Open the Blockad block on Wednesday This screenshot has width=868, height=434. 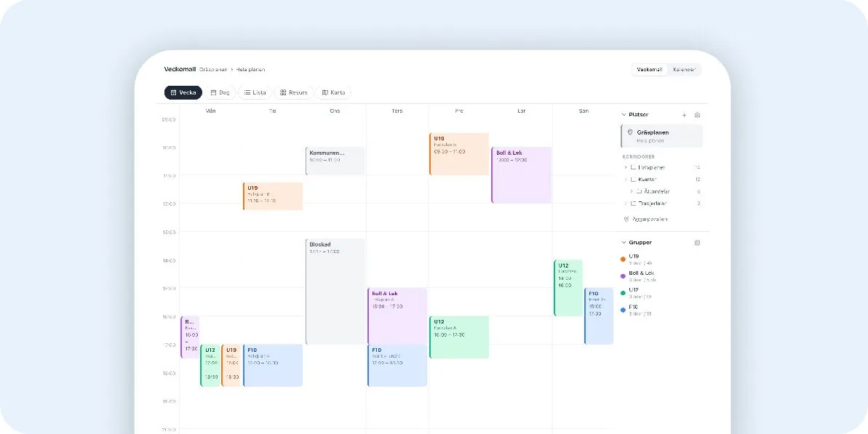[335, 292]
